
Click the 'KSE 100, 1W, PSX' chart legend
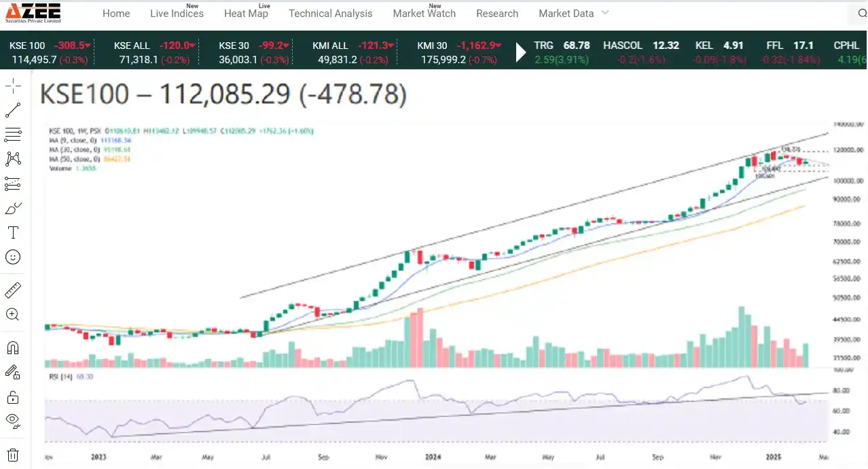coord(74,131)
